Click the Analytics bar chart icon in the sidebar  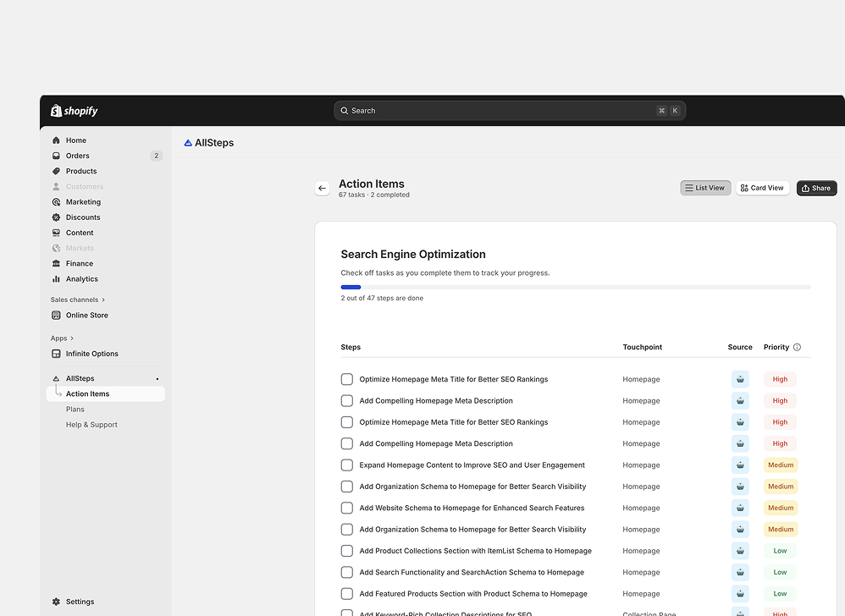coord(56,279)
